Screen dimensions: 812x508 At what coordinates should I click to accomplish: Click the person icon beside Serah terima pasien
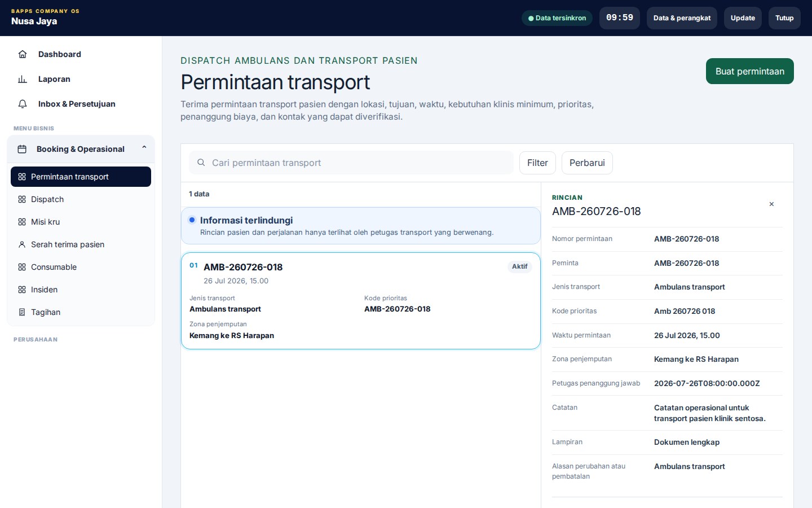(22, 244)
